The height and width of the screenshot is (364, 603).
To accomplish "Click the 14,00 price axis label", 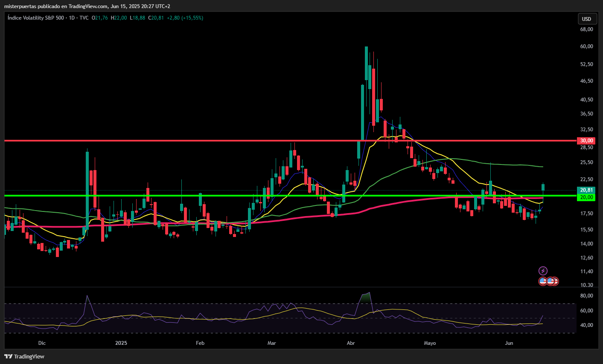I will 587,244.
